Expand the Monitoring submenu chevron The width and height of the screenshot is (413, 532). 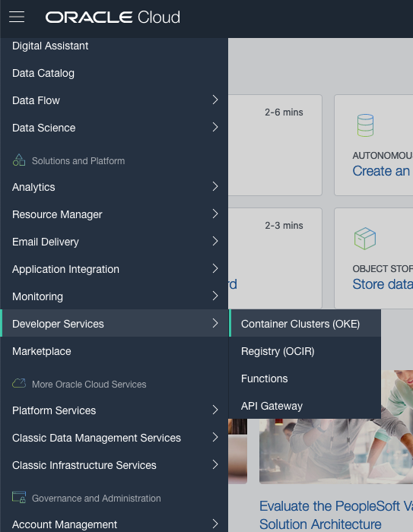(x=215, y=296)
